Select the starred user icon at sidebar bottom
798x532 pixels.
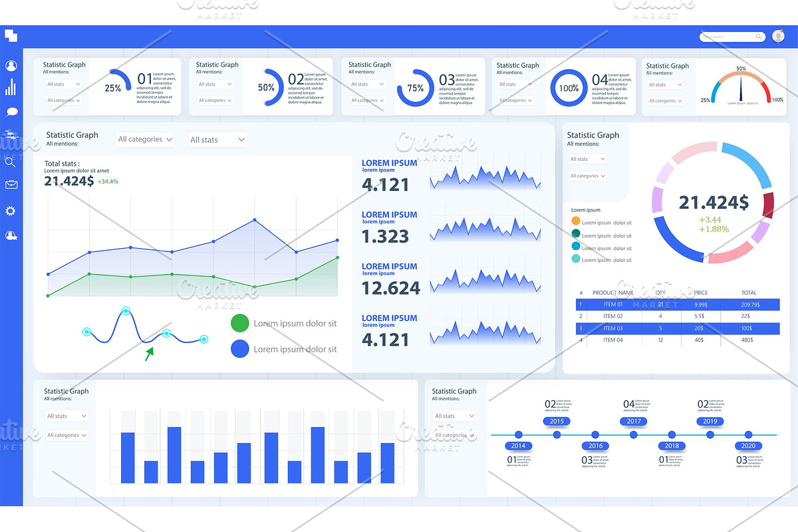click(11, 235)
